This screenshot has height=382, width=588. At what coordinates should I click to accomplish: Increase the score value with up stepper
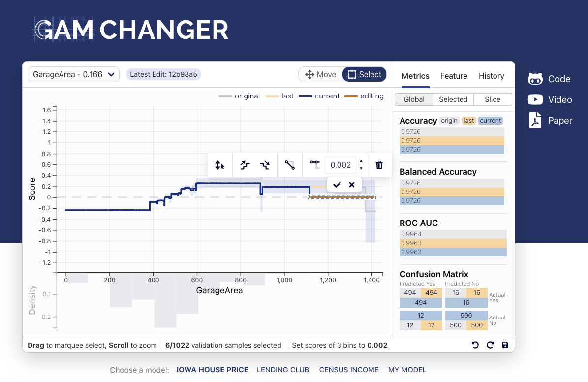tap(361, 161)
